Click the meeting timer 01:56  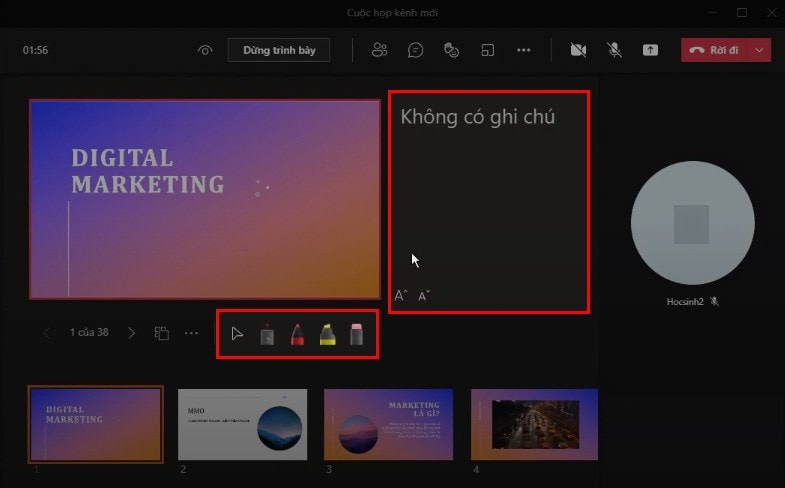tap(35, 50)
